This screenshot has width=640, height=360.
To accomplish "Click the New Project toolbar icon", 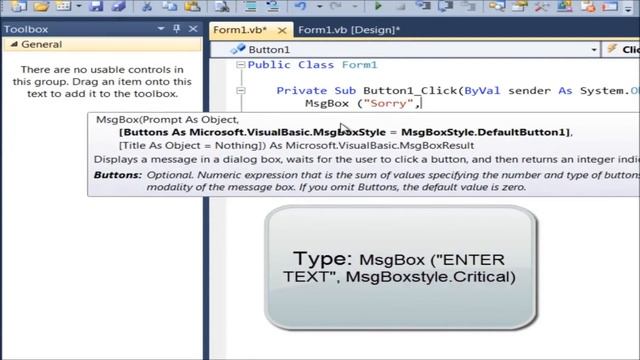I will (18, 6).
